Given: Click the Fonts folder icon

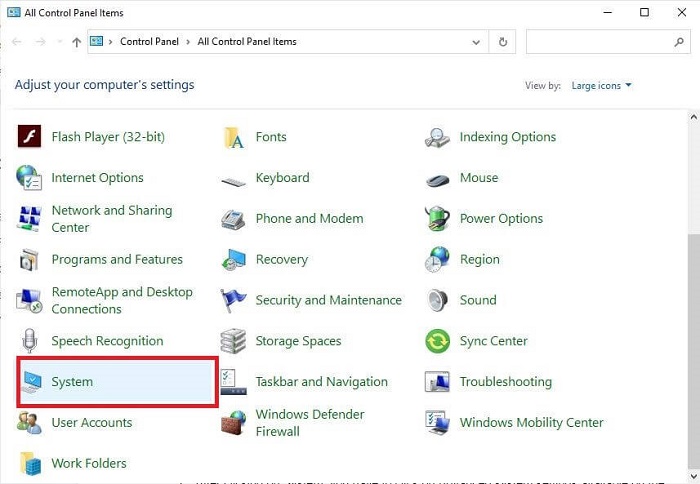Looking at the screenshot, I should [x=233, y=137].
